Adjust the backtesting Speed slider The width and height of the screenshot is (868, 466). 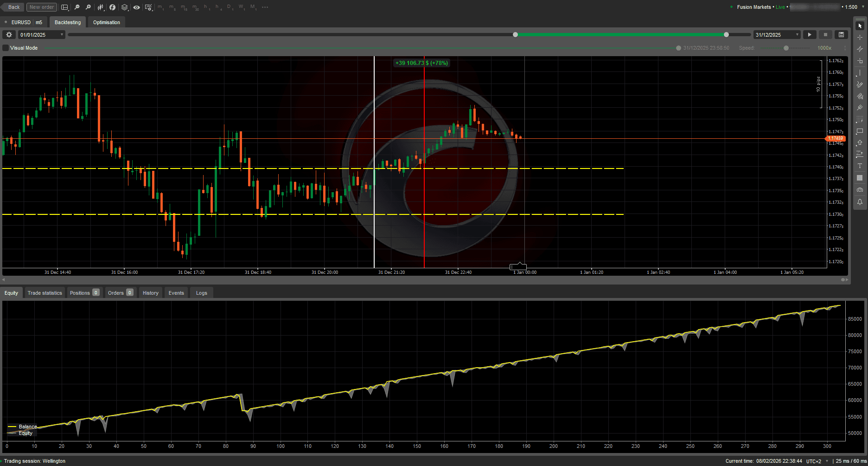(786, 48)
